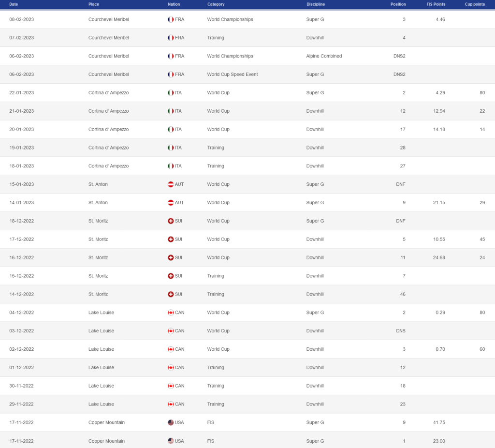495x448 pixels.
Task: Open Courchevel Meribel in the 07-02-2023 row
Action: (x=109, y=38)
